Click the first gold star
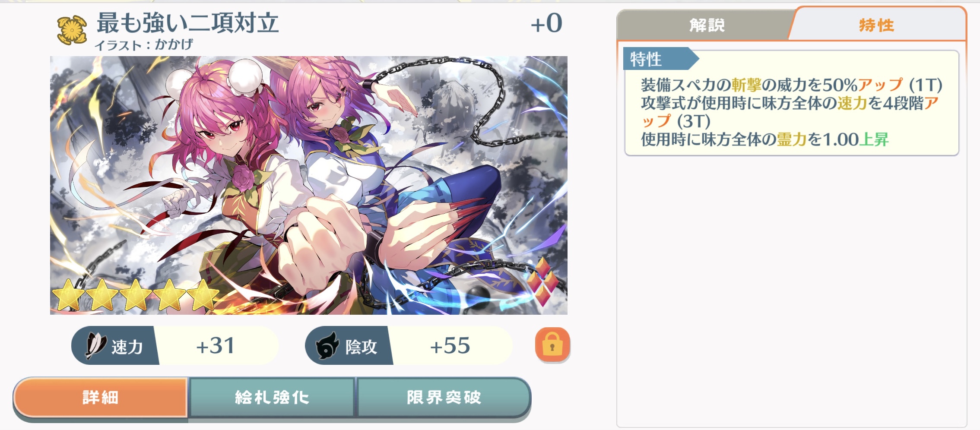 pos(68,295)
